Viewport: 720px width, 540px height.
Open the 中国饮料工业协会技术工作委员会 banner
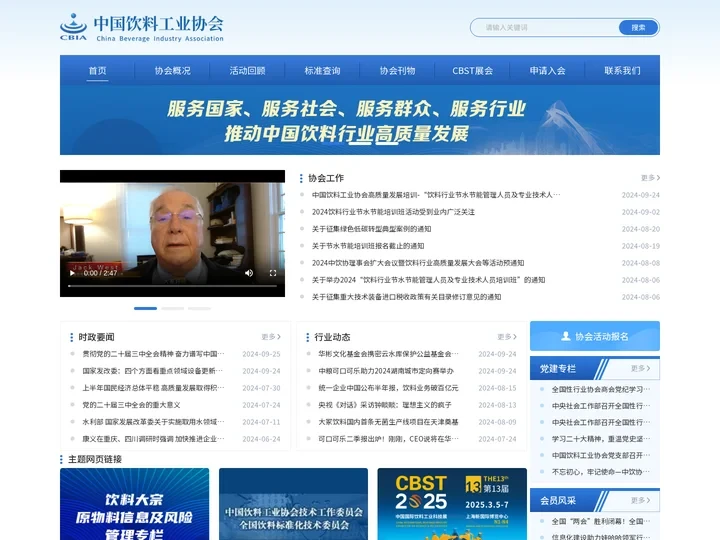[293, 504]
